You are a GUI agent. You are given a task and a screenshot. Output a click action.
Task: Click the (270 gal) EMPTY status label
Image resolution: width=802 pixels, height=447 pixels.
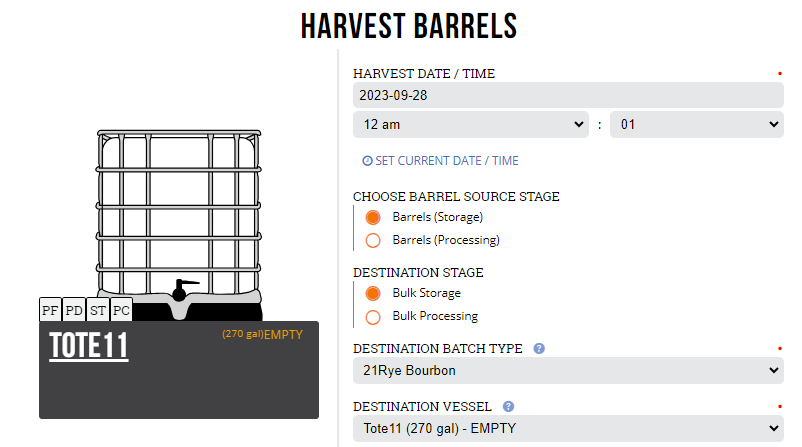(262, 334)
